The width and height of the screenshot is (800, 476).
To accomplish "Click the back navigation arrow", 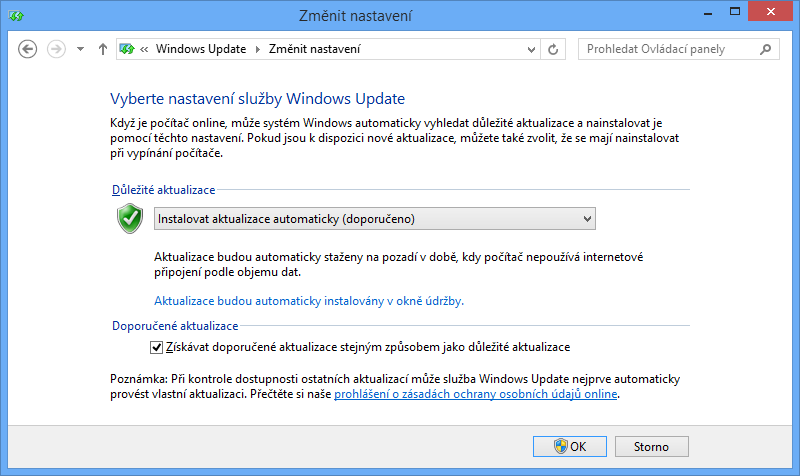I will [x=28, y=48].
